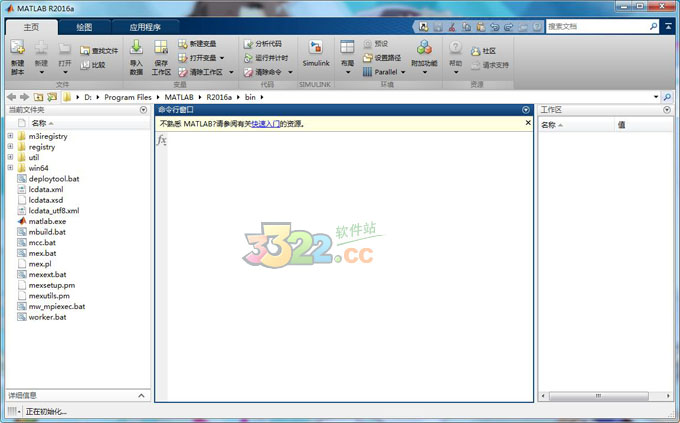
Task: Expand the m3iregistry folder
Action: (x=10, y=136)
